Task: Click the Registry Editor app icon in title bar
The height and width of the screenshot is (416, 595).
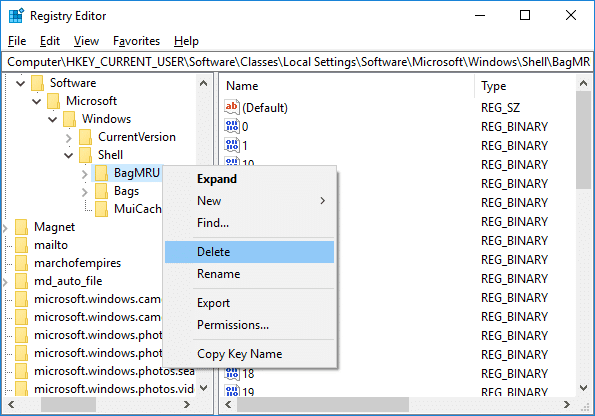Action: (16, 16)
